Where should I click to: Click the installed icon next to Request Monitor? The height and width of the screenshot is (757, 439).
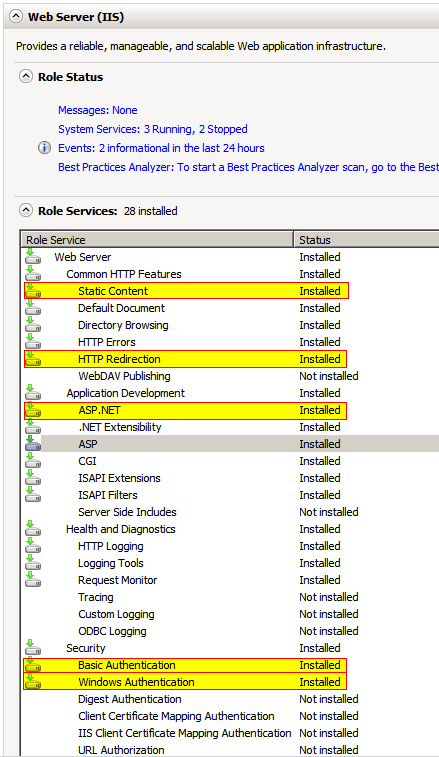(x=33, y=580)
